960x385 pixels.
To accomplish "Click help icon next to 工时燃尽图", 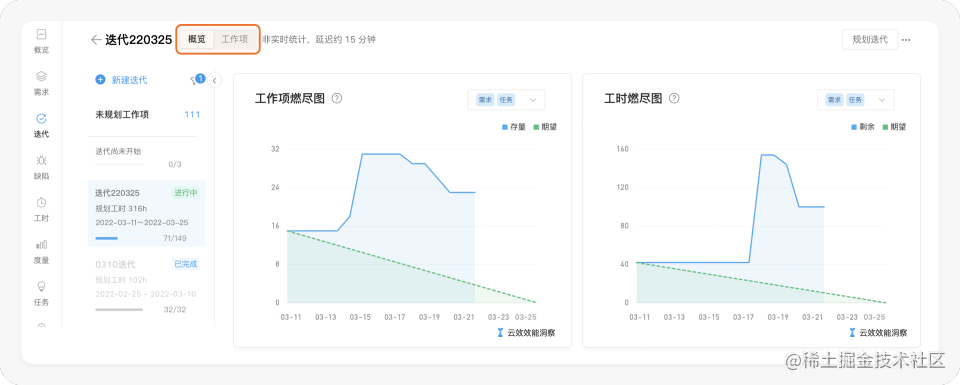I will pos(674,99).
